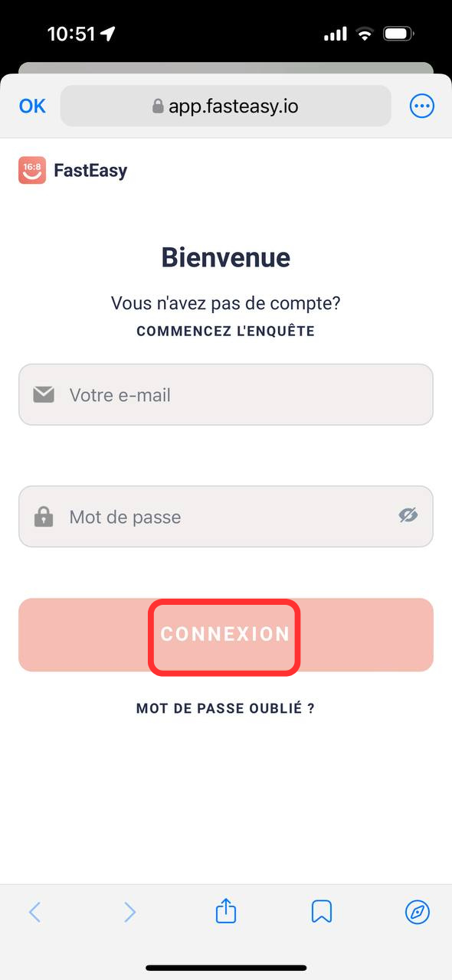This screenshot has width=452, height=980.
Task: Focus the Mot de passe input field
Action: pos(226,516)
